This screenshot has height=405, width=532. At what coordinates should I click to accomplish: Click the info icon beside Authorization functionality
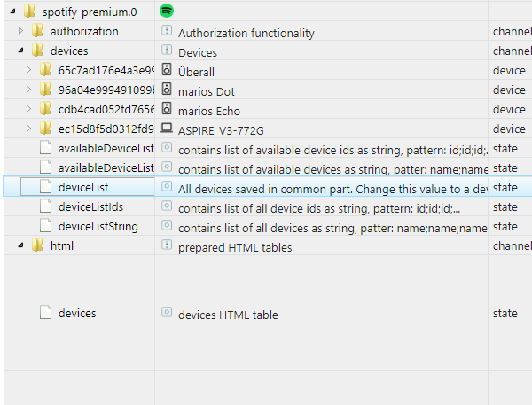click(x=167, y=32)
